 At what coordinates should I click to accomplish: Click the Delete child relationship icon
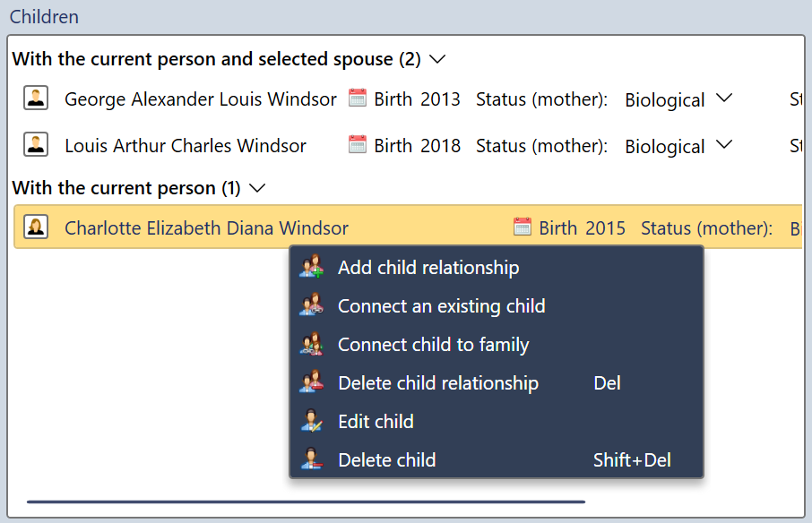tap(313, 382)
